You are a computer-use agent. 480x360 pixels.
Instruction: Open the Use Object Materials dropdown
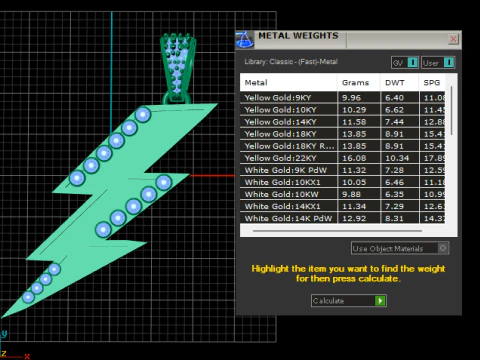pyautogui.click(x=400, y=248)
